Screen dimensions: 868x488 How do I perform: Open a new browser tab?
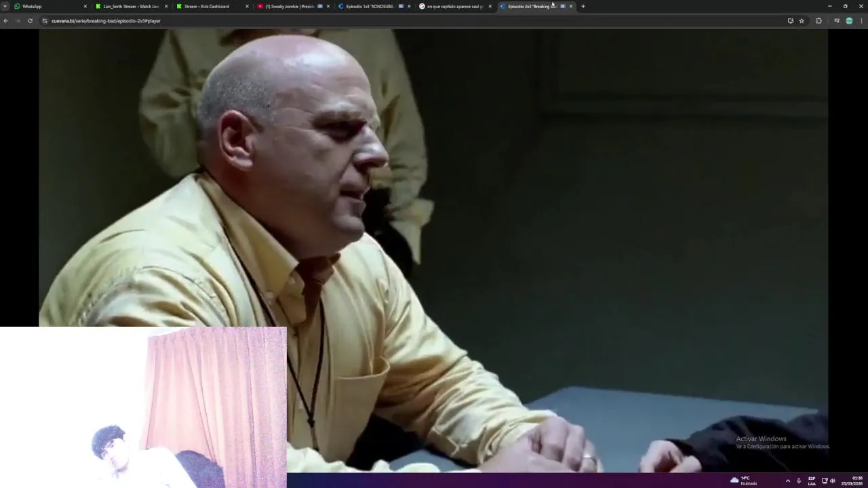(x=583, y=6)
